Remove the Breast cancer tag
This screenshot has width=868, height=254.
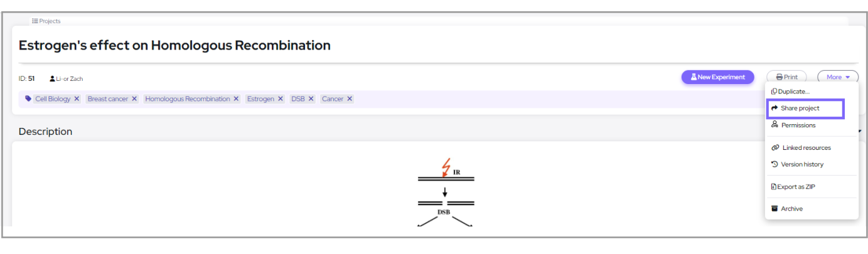(134, 99)
